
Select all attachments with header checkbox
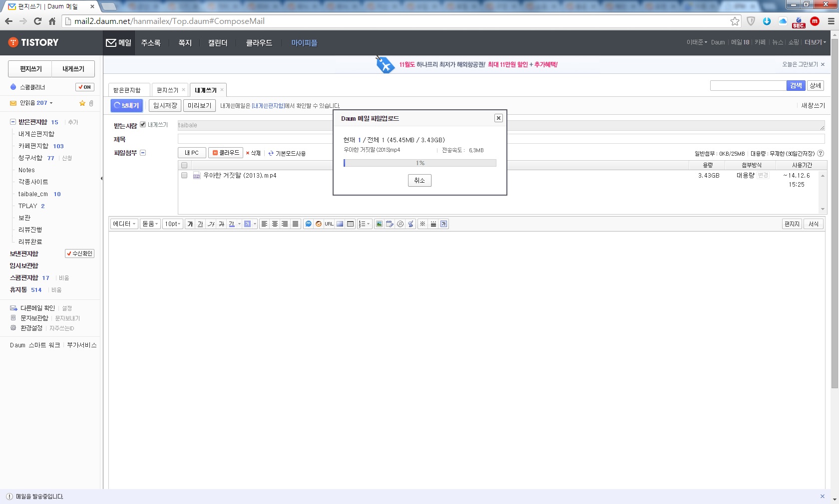pos(184,165)
